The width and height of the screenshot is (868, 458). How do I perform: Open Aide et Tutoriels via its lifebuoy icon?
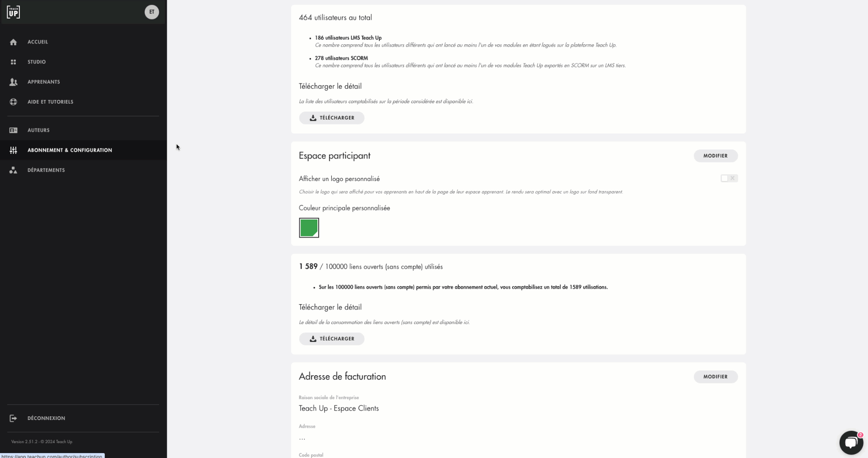point(14,102)
